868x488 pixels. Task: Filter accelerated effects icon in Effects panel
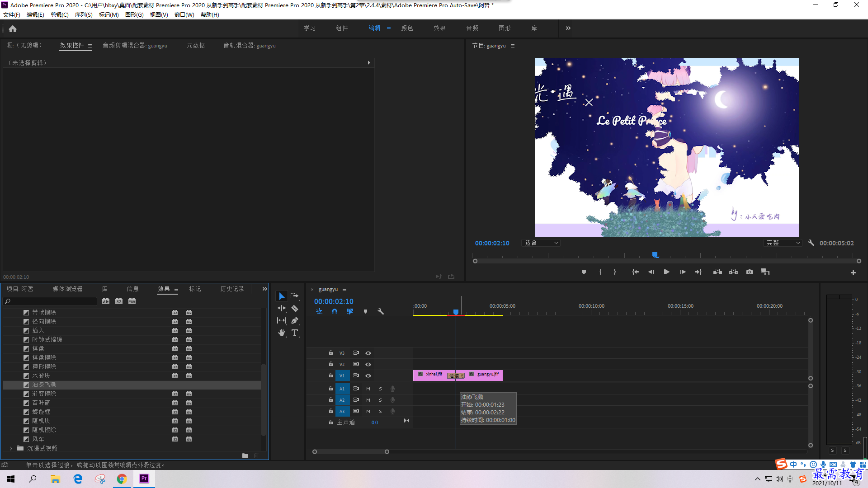coord(106,301)
